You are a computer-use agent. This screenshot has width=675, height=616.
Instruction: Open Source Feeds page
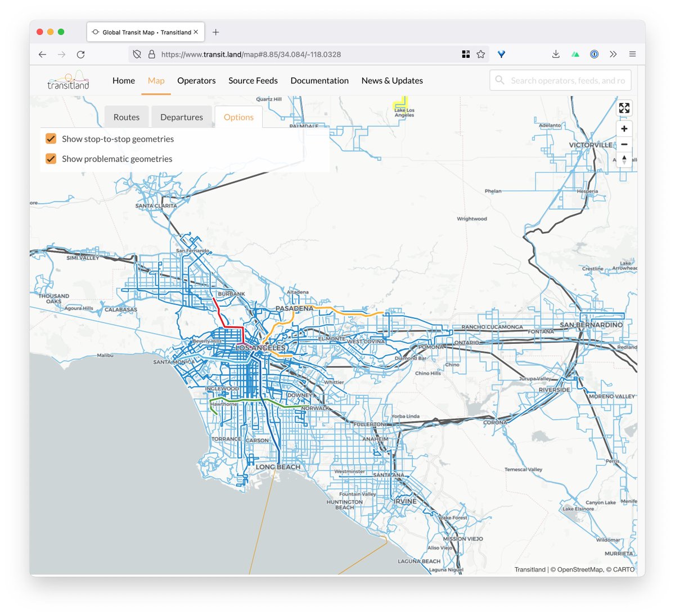point(253,80)
